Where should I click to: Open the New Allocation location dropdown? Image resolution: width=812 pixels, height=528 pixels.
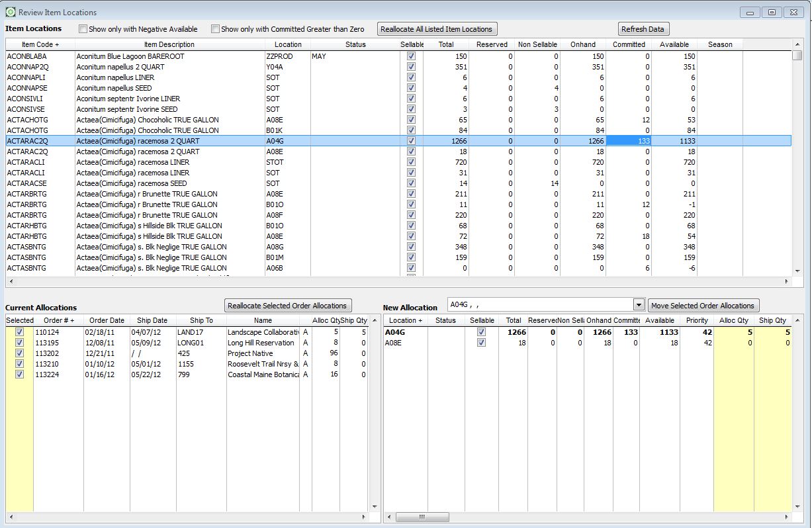(639, 305)
